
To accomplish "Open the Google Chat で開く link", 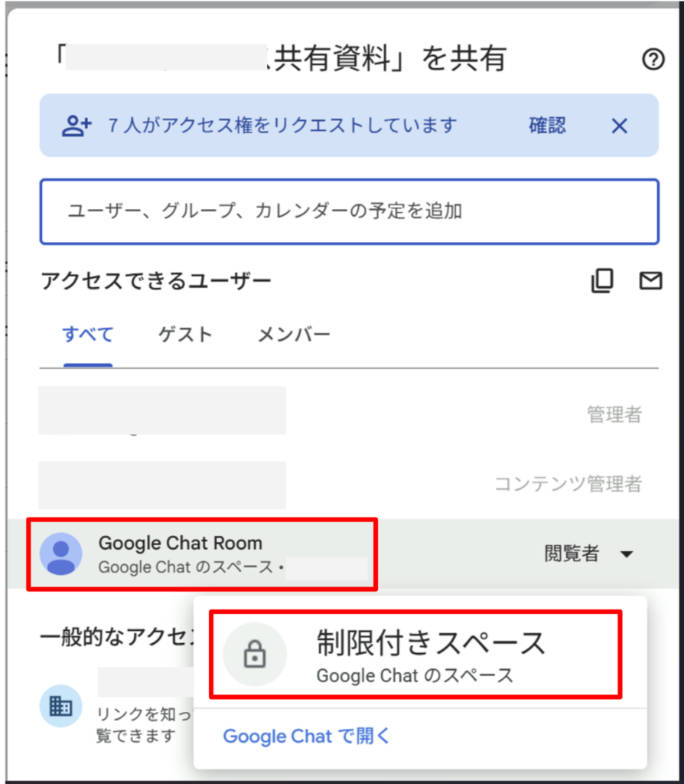I will click(306, 736).
